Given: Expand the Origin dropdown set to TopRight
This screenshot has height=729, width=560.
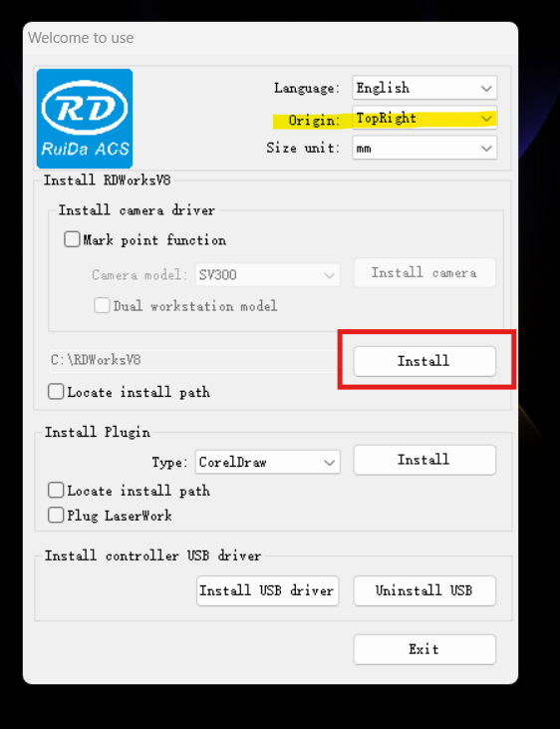Looking at the screenshot, I should tap(424, 118).
